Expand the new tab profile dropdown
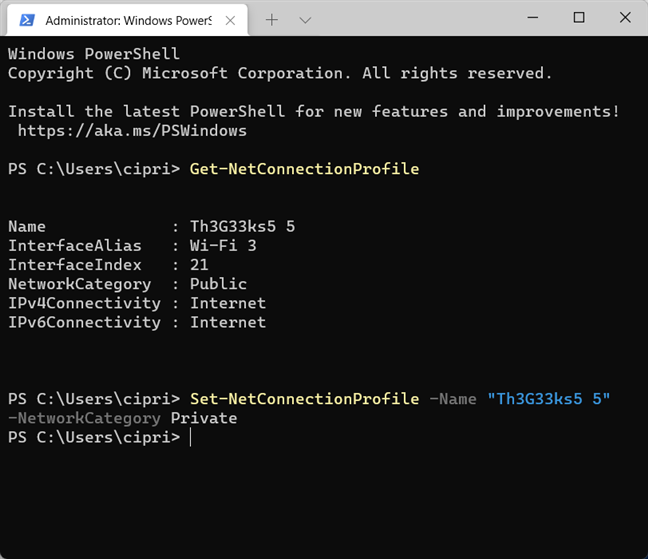 (305, 20)
